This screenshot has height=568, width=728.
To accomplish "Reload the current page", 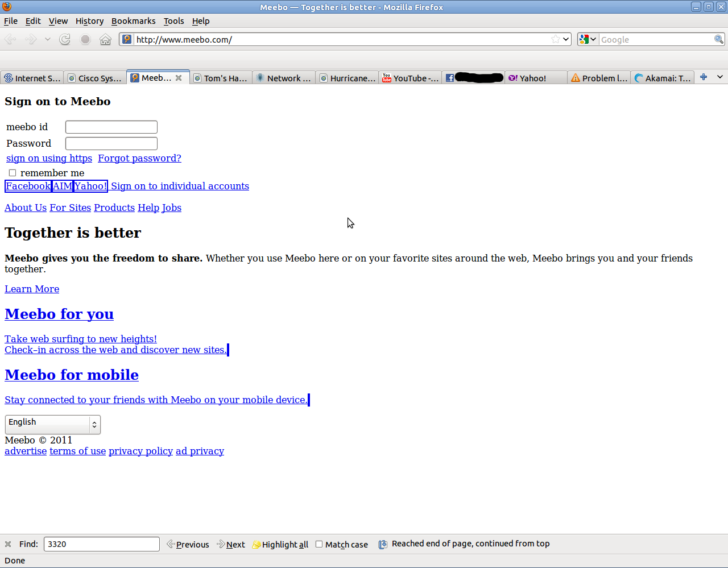I will click(x=65, y=39).
